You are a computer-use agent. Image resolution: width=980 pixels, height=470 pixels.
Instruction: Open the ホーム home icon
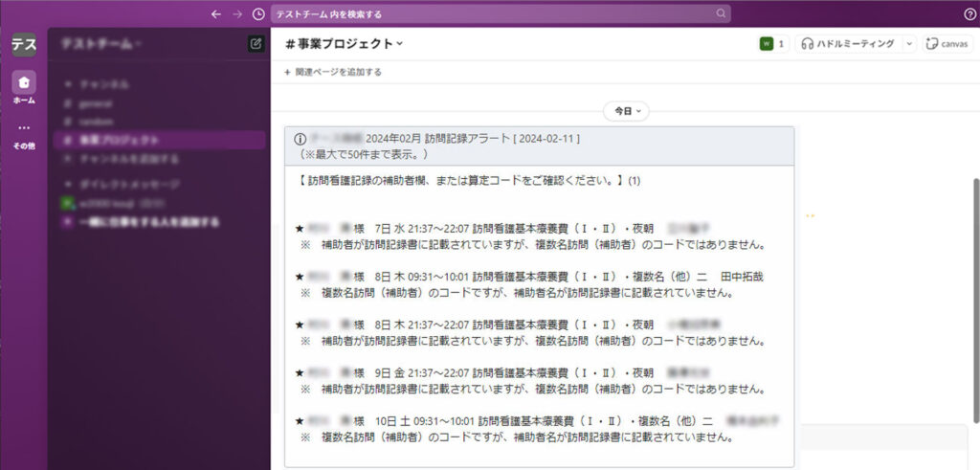24,87
